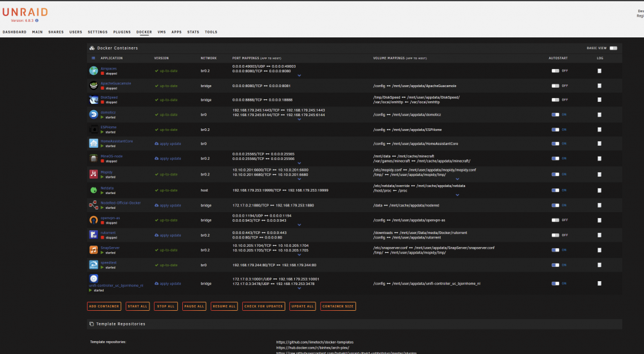
Task: Expand Mopidy volume mappings chevron
Action: tap(457, 179)
